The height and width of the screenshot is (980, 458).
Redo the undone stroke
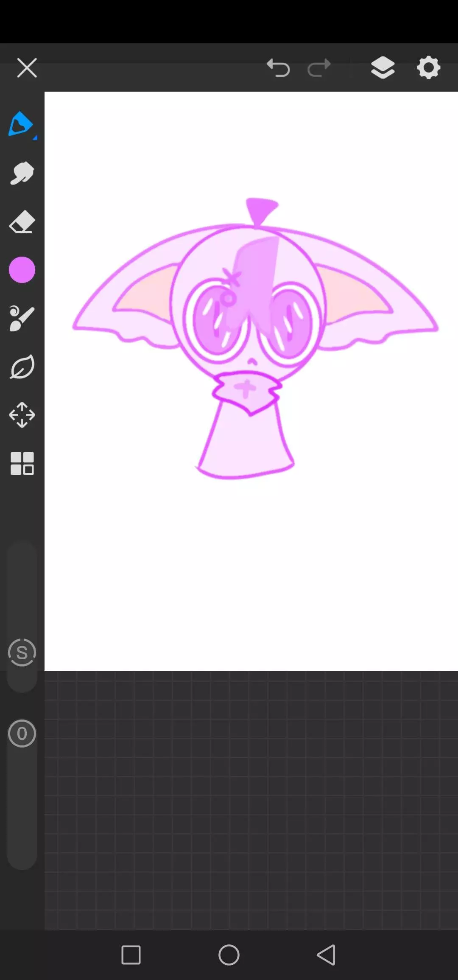[319, 68]
